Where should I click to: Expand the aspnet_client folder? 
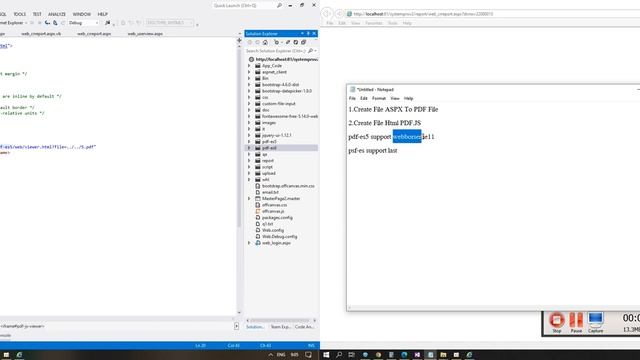click(249, 72)
